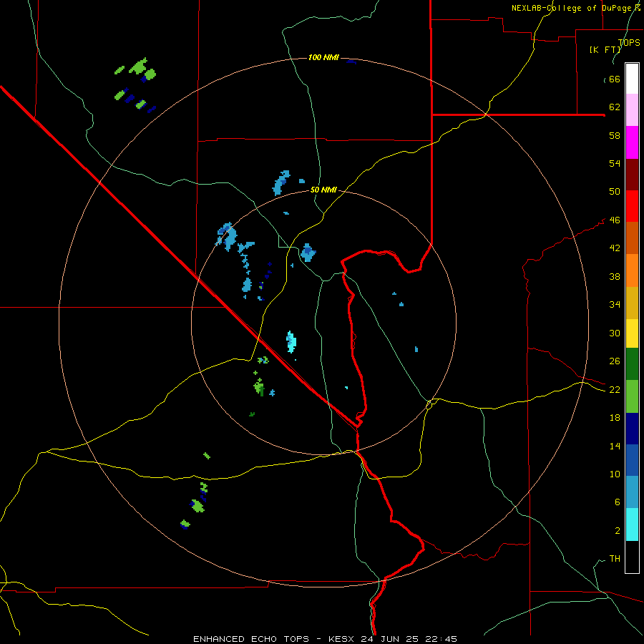Click the 'NEXLAB-College of DuPage' header text

click(572, 8)
